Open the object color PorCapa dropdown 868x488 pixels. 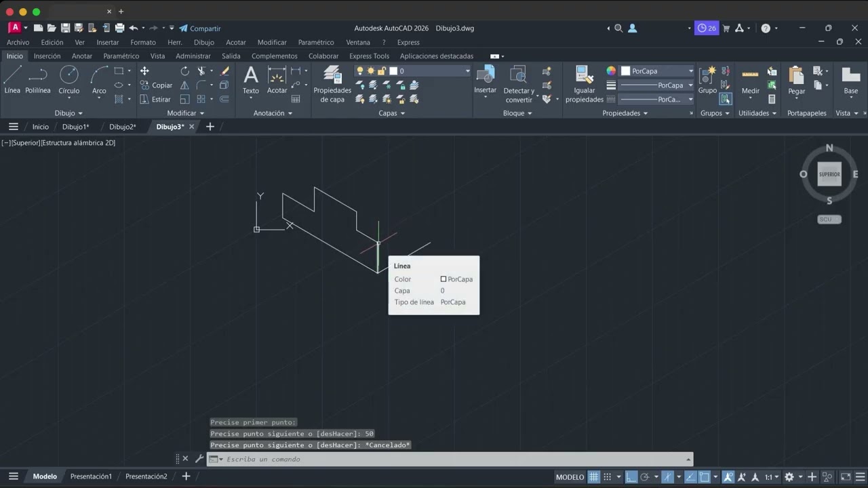coord(657,71)
